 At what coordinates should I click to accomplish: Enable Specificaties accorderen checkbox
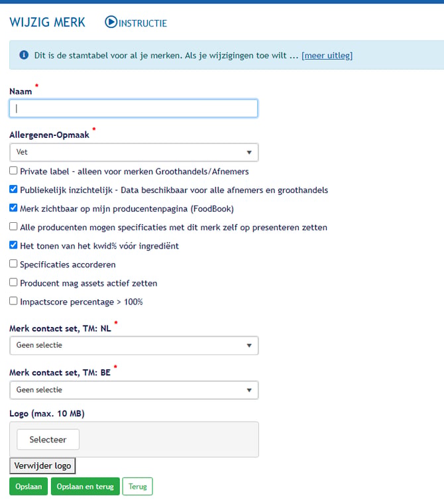tap(13, 263)
